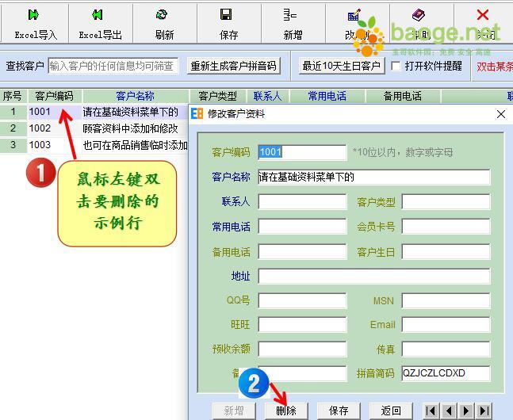Image resolution: width=513 pixels, height=420 pixels.
Task: Go to previous record arrow button
Action: [449, 410]
